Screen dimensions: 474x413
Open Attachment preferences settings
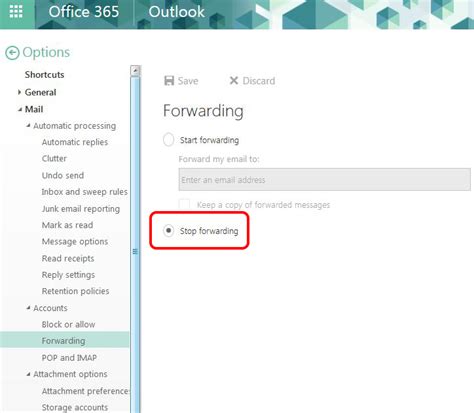coord(85,391)
